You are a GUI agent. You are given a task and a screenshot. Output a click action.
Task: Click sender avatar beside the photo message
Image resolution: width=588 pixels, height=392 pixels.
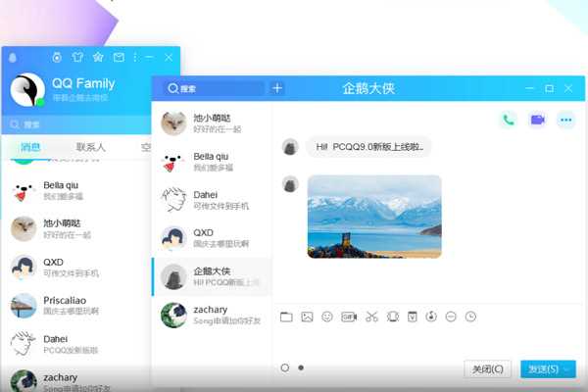pos(290,184)
